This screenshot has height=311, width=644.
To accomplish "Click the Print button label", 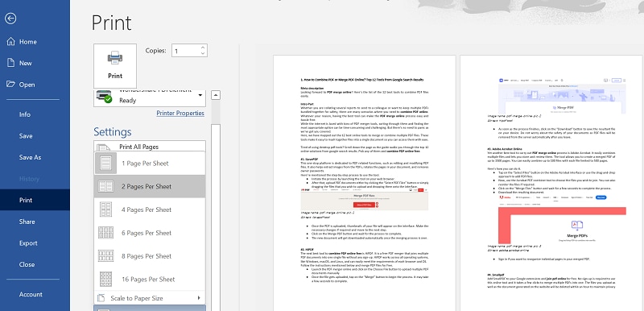I will point(115,76).
